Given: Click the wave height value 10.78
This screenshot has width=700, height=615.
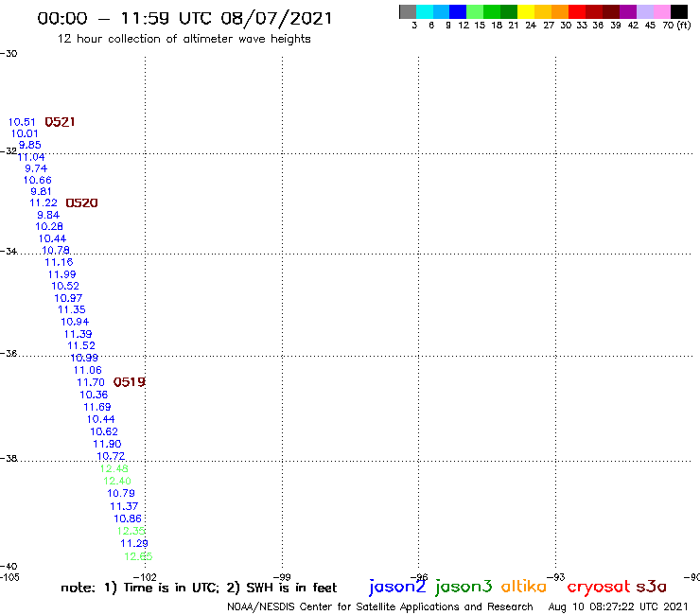Looking at the screenshot, I should [56, 251].
